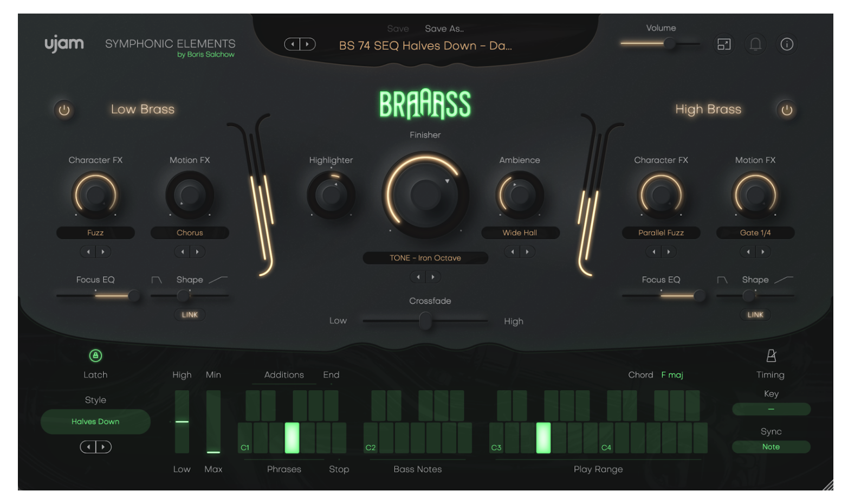Click High Brass Character FX knob
This screenshot has width=848, height=504.
(x=661, y=195)
